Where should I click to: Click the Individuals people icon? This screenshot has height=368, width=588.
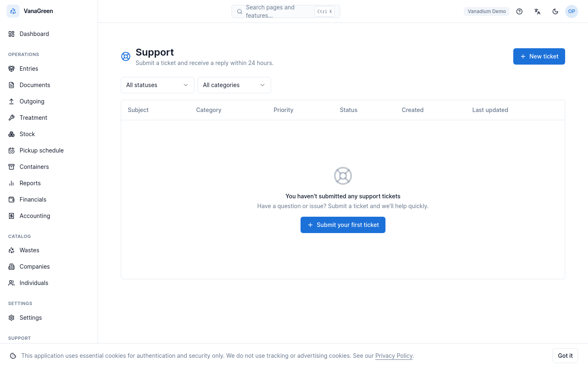pyautogui.click(x=11, y=283)
